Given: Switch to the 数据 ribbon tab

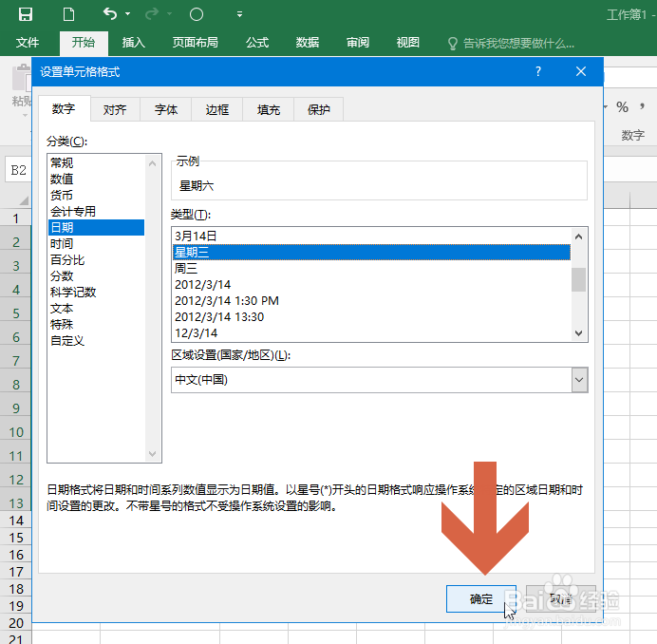Looking at the screenshot, I should [x=307, y=43].
